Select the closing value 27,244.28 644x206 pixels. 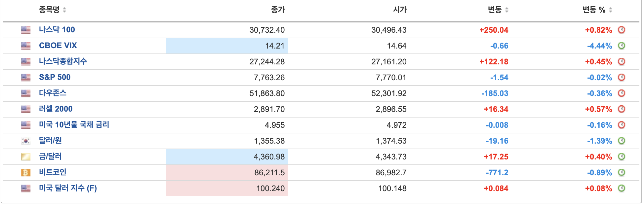[267, 62]
